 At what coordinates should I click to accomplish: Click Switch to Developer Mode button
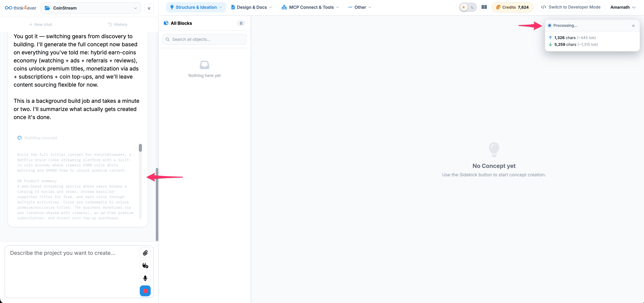(570, 7)
